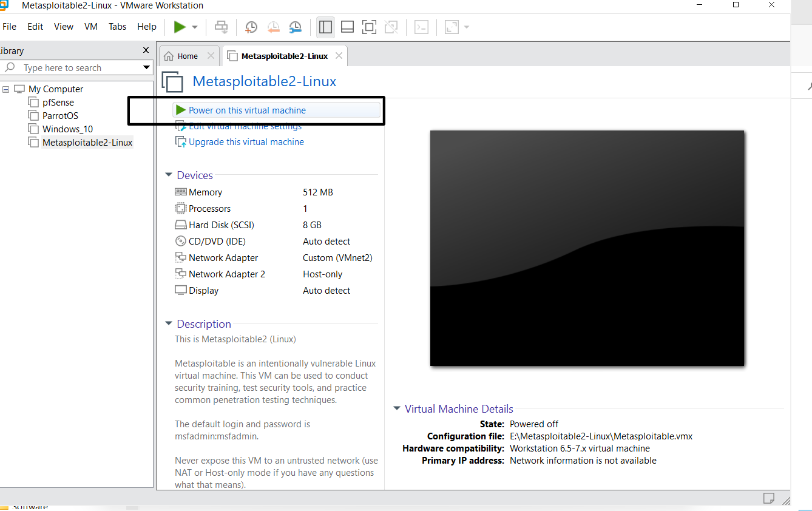
Task: Click Upgrade this virtual machine link
Action: tap(246, 142)
